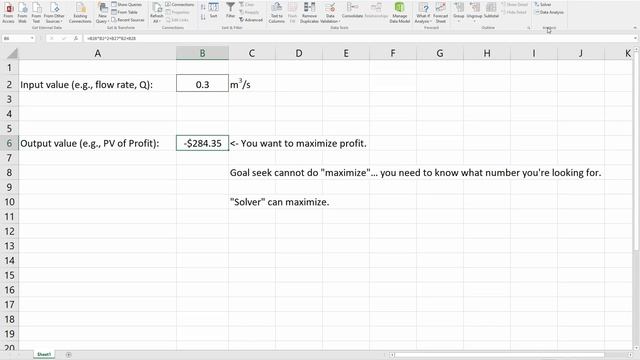Open Data Analysis tools
Screen dimensions: 640x360
pyautogui.click(x=549, y=12)
